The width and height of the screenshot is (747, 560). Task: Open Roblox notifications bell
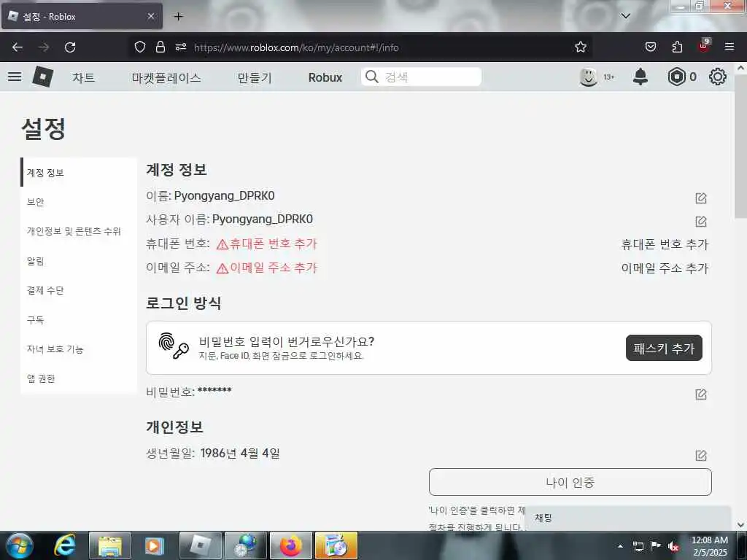(x=640, y=77)
